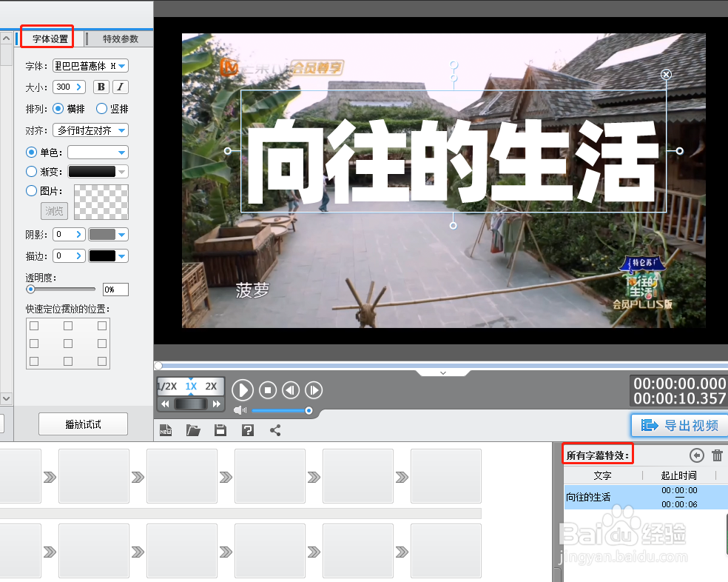This screenshot has width=728, height=582.
Task: Open the shadow color dropdown
Action: point(121,235)
